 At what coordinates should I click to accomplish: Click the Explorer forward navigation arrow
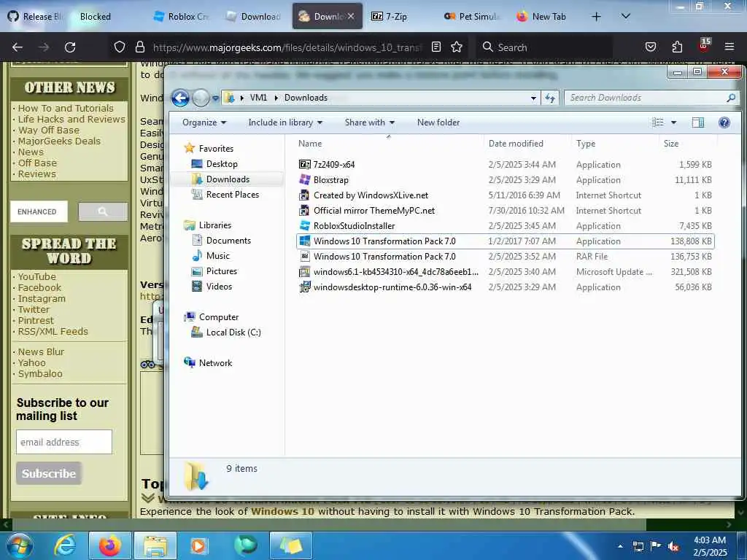tap(201, 98)
